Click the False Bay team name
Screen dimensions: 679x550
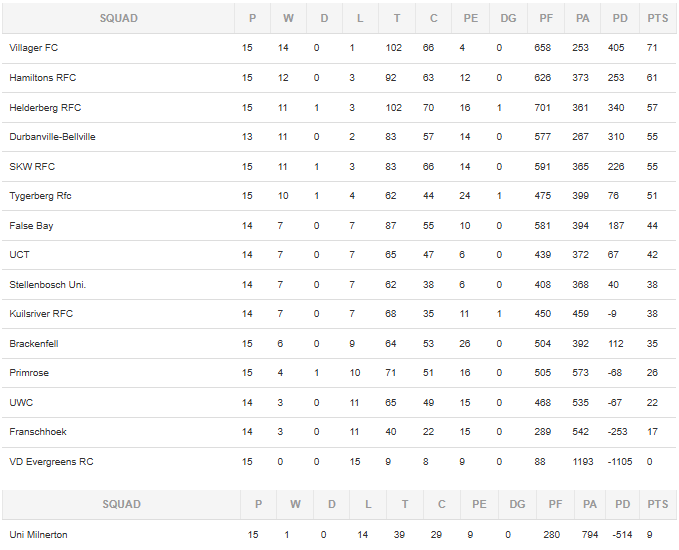pos(31,226)
